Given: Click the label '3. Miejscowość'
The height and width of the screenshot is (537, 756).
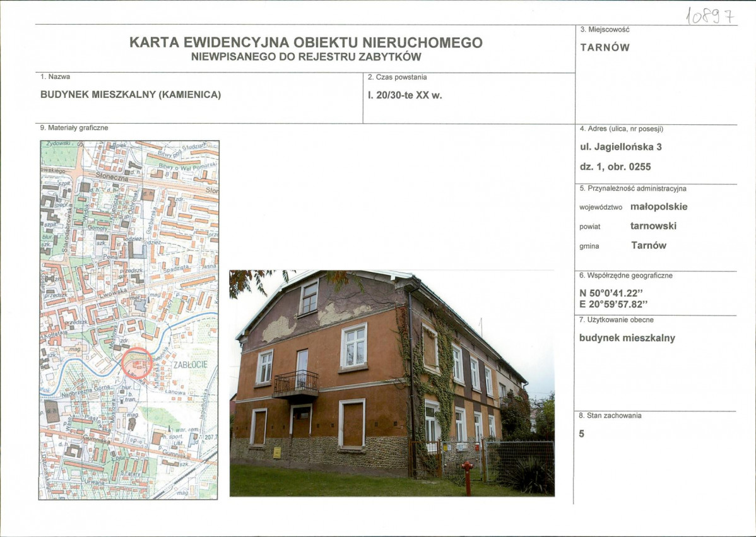Looking at the screenshot, I should tap(605, 30).
